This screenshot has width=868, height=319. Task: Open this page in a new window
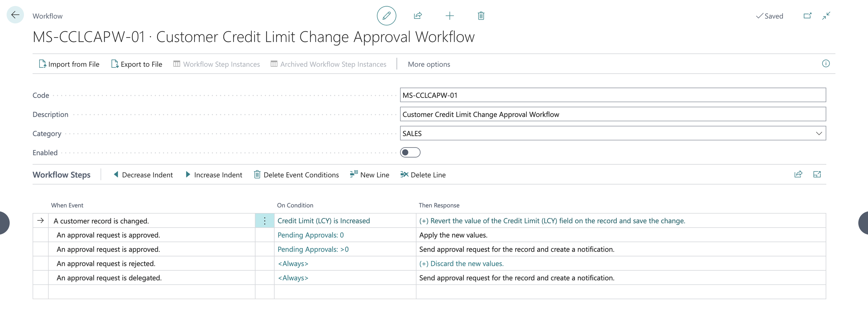point(808,16)
